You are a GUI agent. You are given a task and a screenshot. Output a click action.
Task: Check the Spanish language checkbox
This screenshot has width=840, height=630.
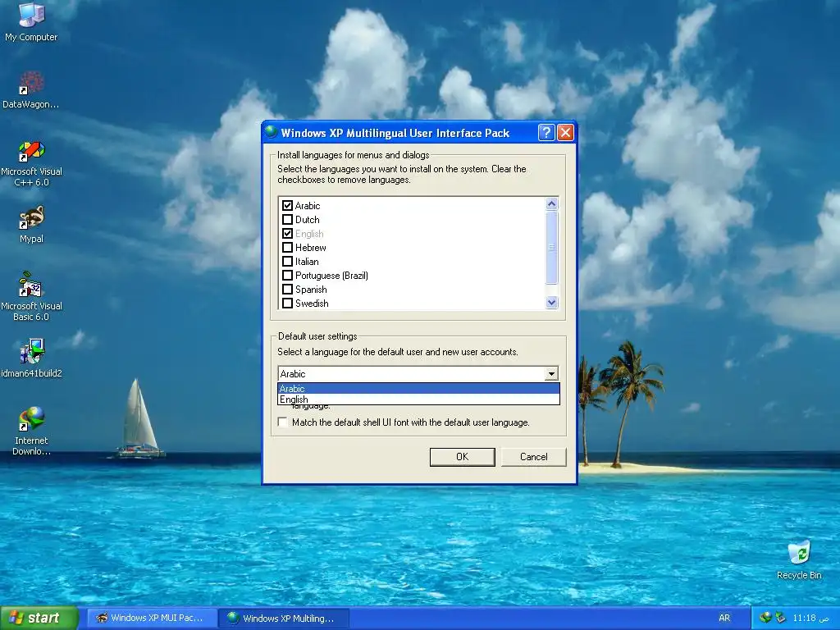pos(287,289)
